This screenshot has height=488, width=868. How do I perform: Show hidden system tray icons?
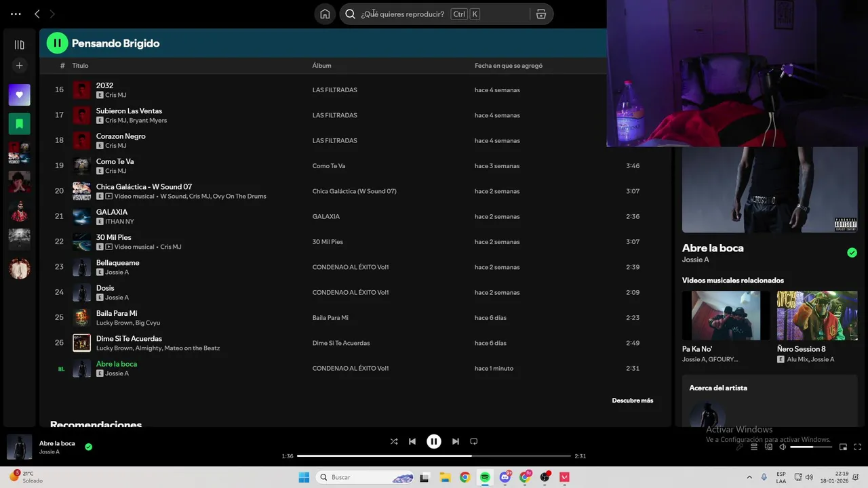click(x=749, y=477)
